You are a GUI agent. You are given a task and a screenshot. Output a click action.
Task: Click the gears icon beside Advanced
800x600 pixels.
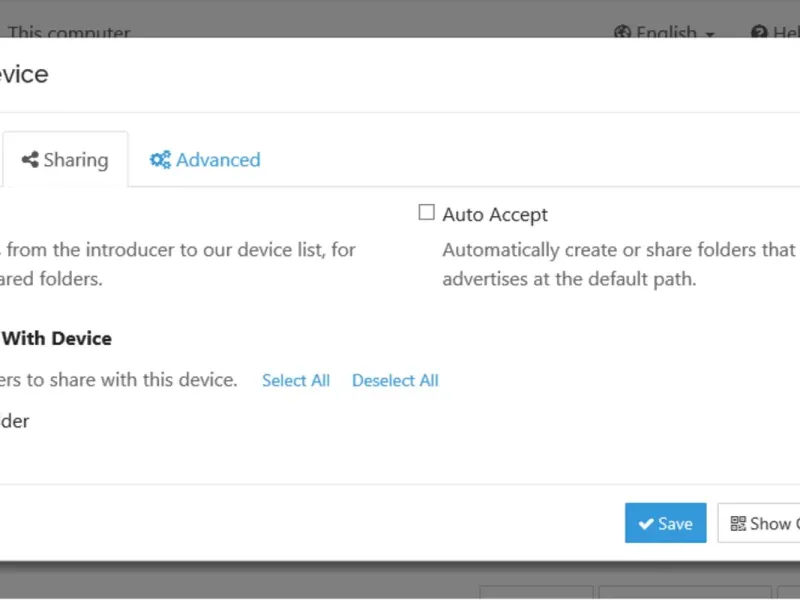(x=160, y=160)
